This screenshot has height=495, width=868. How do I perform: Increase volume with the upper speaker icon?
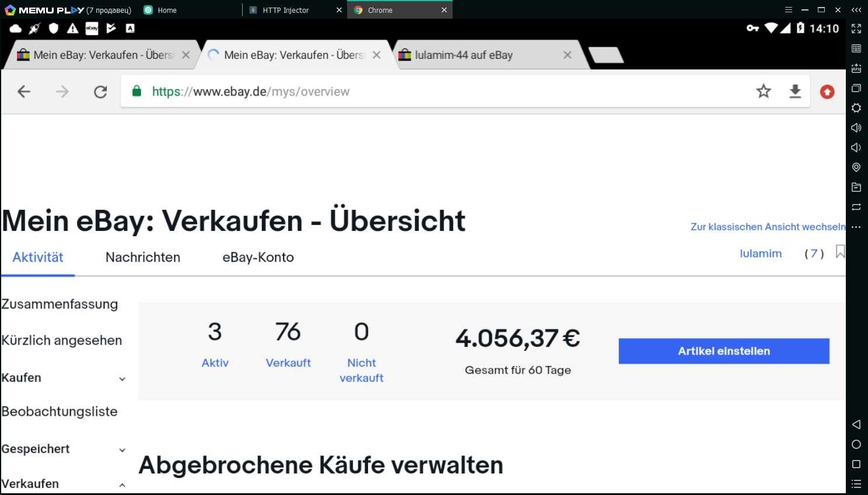pos(856,128)
